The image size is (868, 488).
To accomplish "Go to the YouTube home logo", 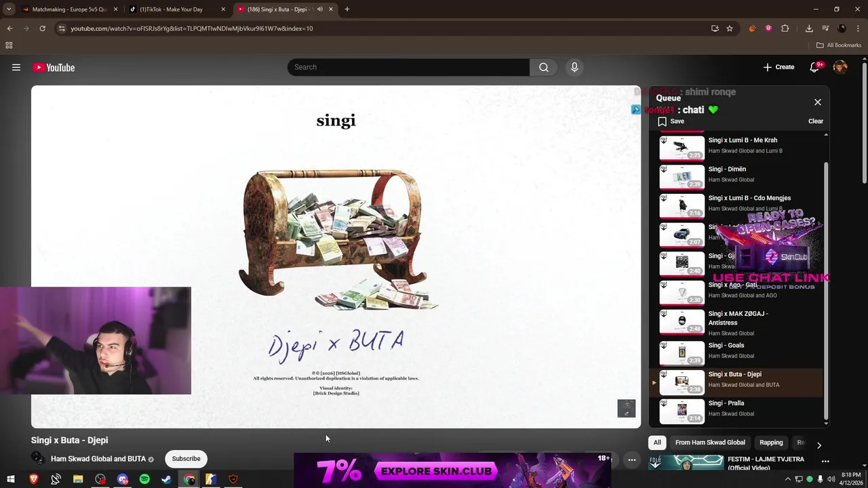I will tap(54, 67).
